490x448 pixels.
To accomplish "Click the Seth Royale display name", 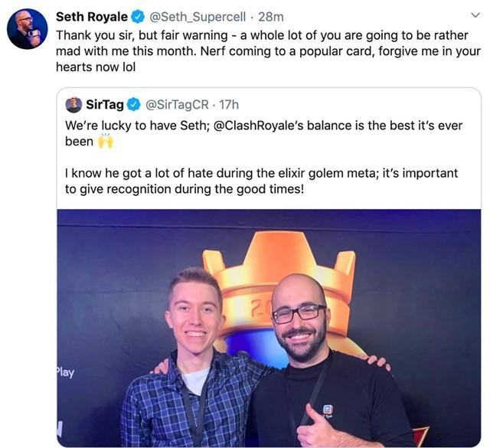I will [x=92, y=17].
